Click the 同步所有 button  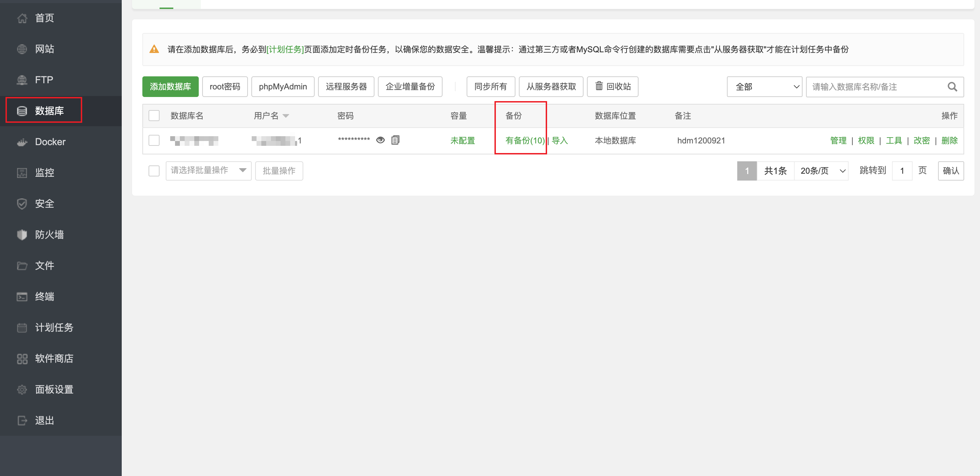(491, 87)
